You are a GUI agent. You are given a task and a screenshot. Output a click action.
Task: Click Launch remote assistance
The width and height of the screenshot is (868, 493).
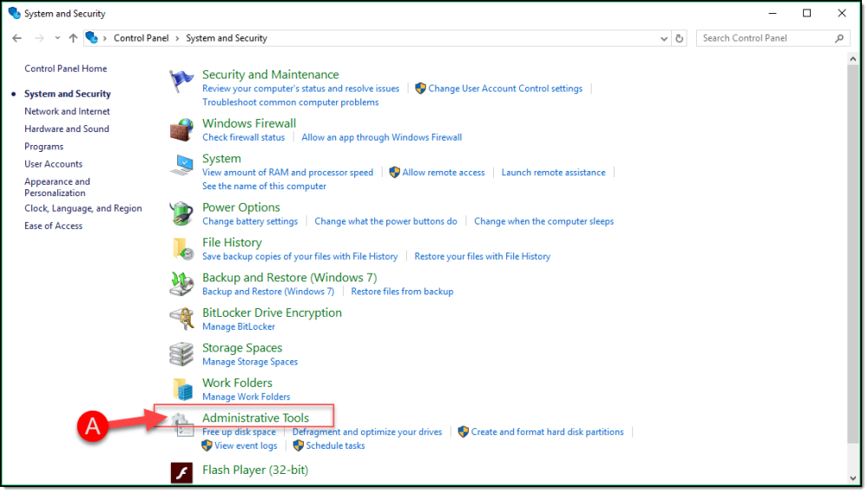554,173
